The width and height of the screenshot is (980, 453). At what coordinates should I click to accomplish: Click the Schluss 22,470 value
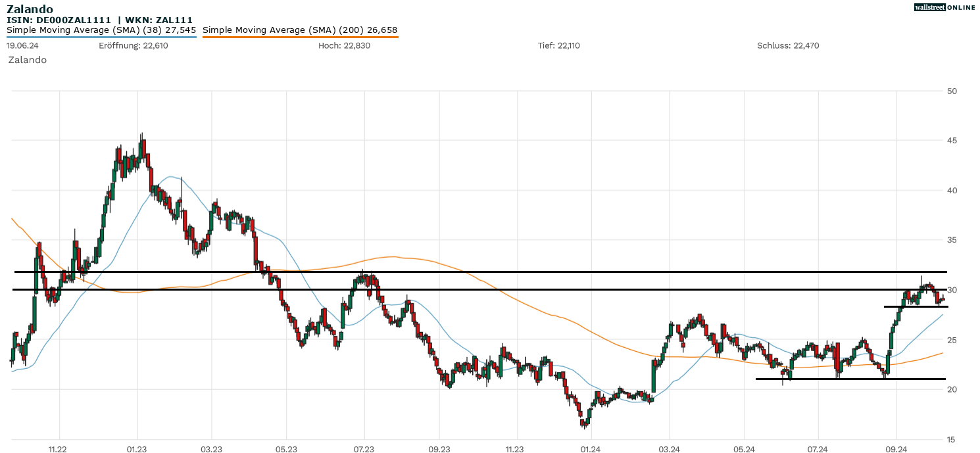(x=788, y=45)
